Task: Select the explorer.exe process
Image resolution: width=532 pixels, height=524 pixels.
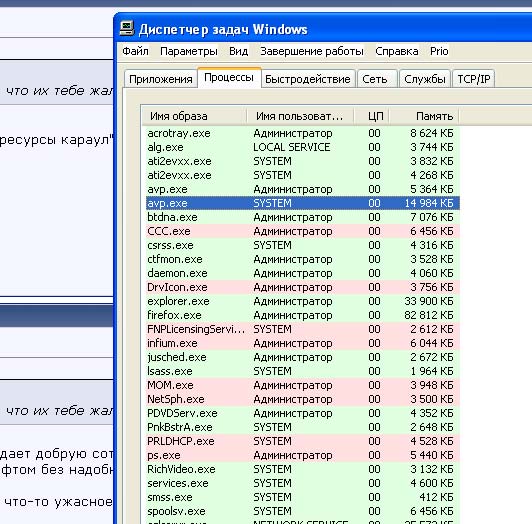Action: pyautogui.click(x=303, y=301)
